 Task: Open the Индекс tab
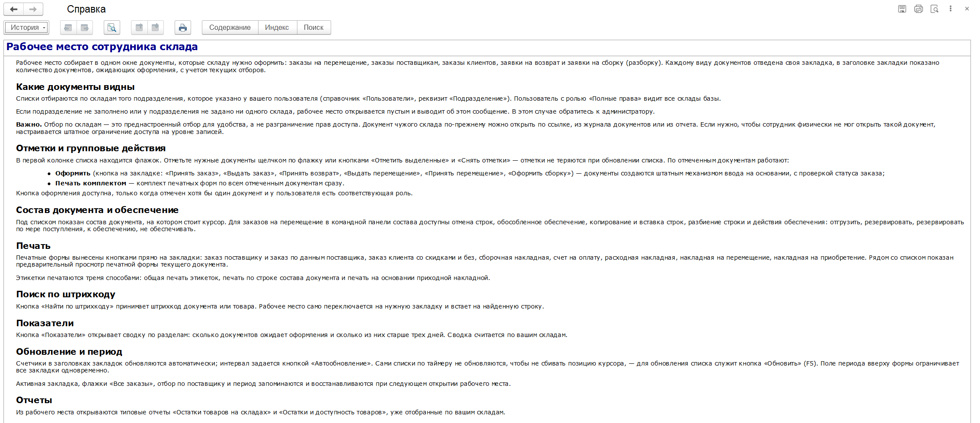click(x=277, y=28)
